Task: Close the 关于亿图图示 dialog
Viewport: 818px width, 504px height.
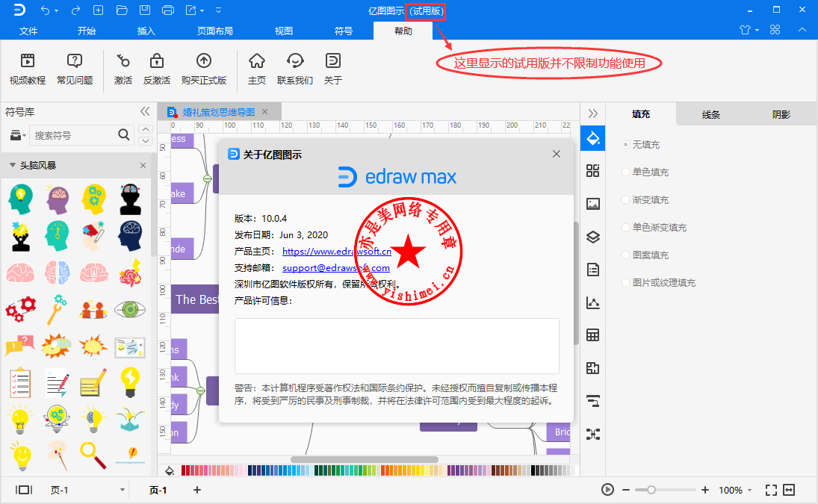Action: tap(557, 154)
